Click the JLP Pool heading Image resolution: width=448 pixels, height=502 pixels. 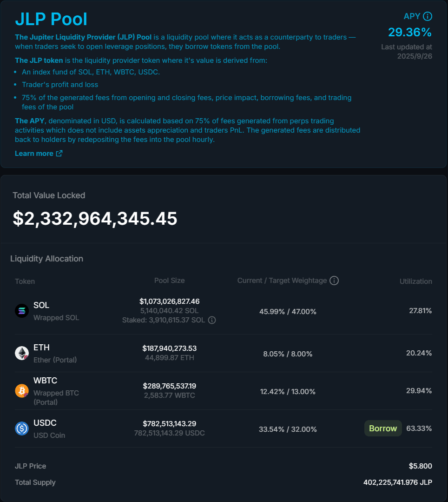(x=51, y=19)
